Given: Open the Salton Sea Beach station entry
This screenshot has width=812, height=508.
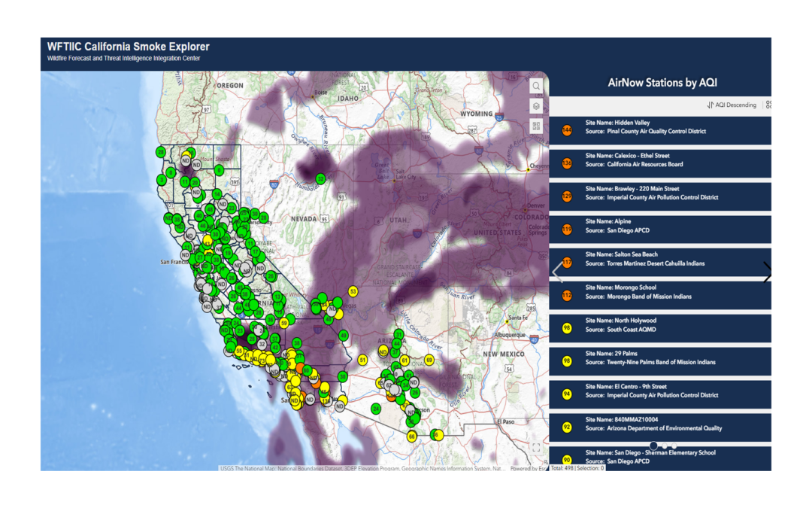Looking at the screenshot, I should 660,263.
